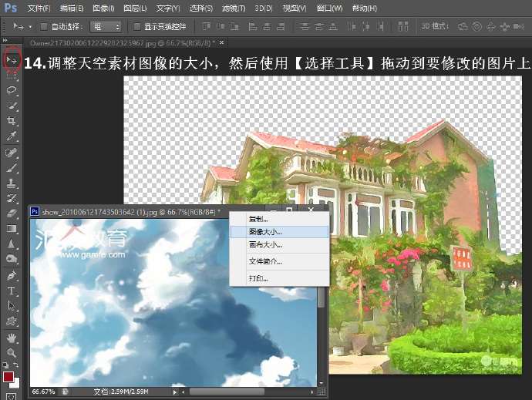Open the 窗口(W) menu
Image resolution: width=532 pixels, height=400 pixels.
click(x=329, y=8)
